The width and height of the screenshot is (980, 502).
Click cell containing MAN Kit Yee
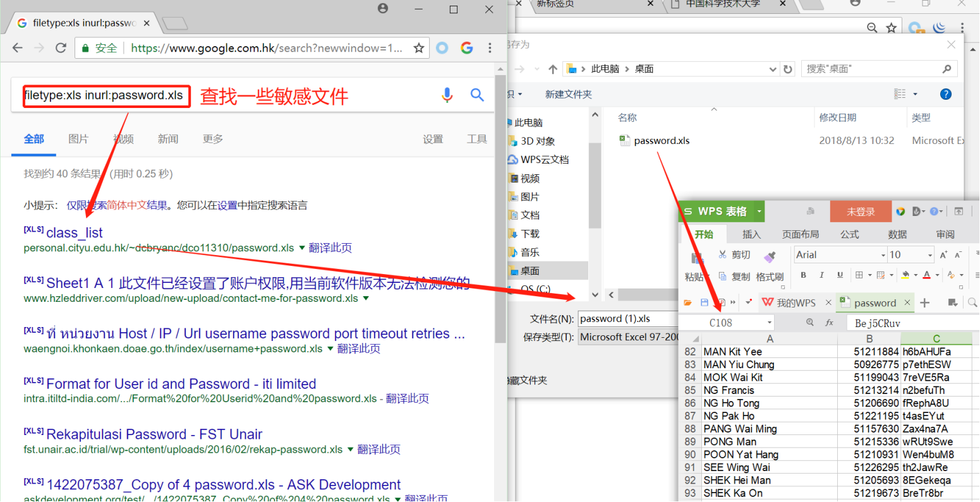(x=769, y=352)
